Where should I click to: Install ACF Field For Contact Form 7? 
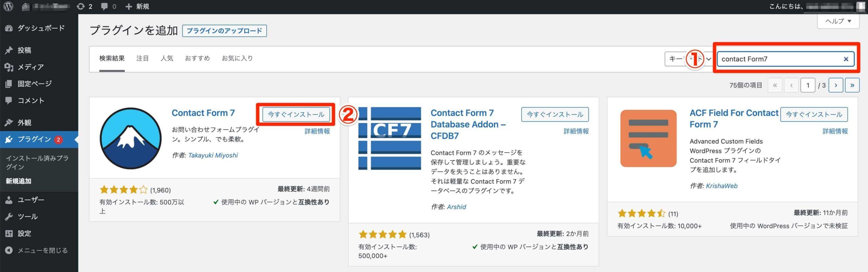[814, 115]
